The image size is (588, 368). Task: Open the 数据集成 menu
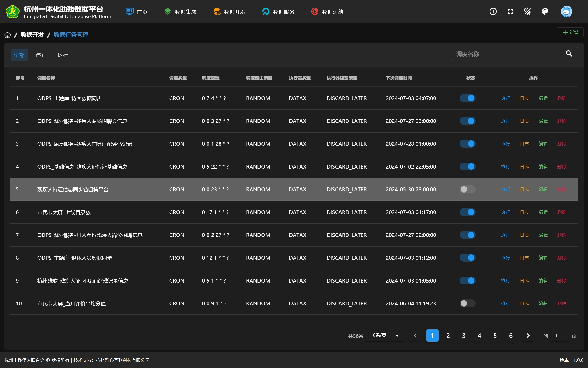click(x=180, y=12)
